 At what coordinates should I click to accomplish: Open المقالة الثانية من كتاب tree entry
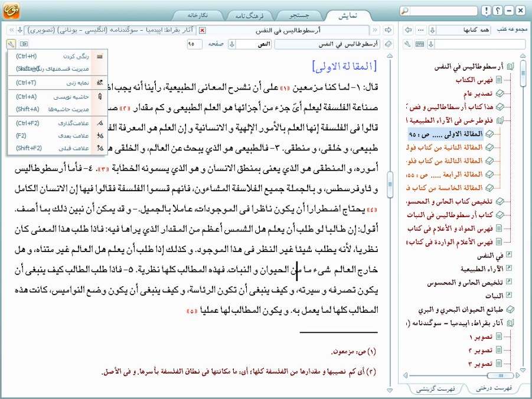(x=445, y=147)
